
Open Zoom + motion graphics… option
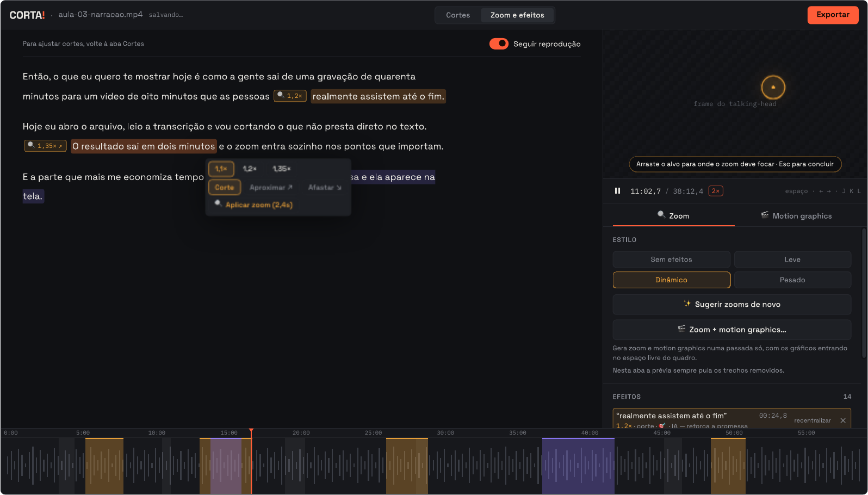[x=731, y=330]
